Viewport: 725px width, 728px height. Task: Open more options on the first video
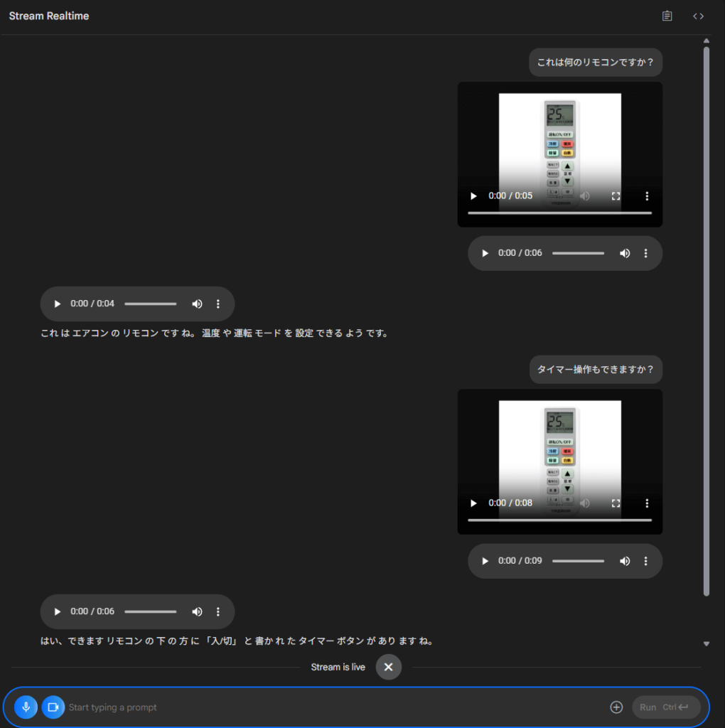pyautogui.click(x=647, y=196)
